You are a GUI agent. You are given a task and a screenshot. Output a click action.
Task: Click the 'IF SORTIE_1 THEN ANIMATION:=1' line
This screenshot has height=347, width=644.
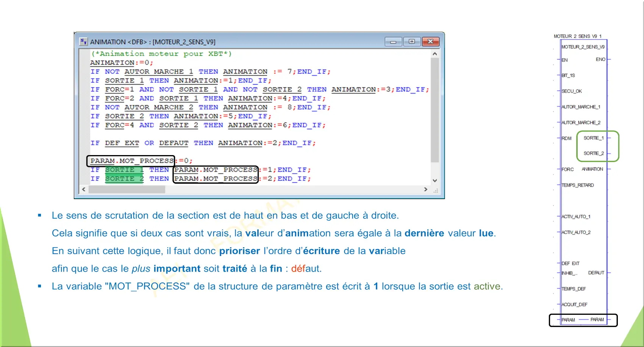pyautogui.click(x=181, y=80)
